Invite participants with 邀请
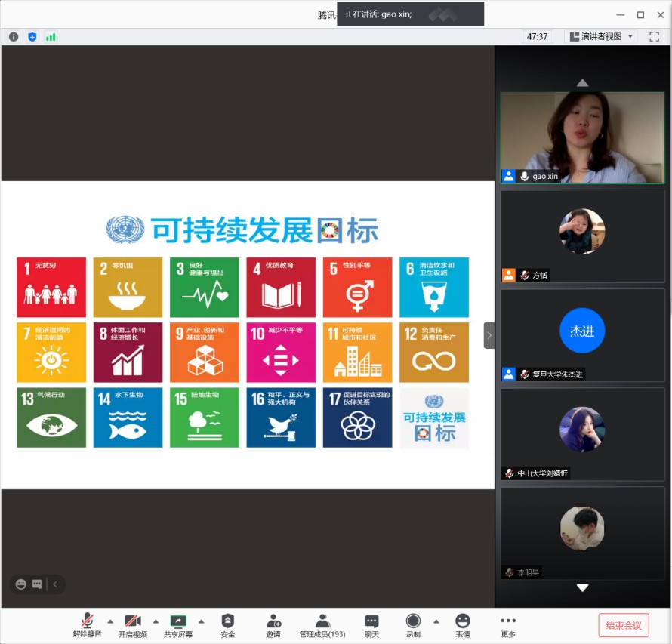The image size is (672, 644). (x=273, y=626)
